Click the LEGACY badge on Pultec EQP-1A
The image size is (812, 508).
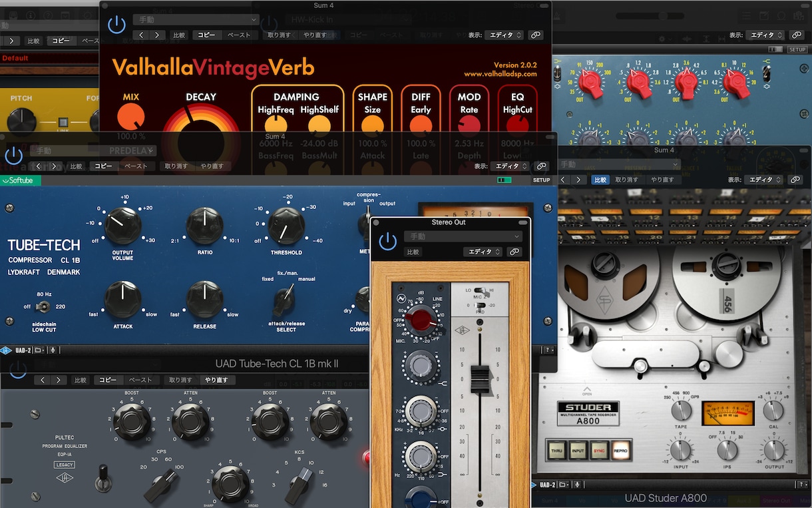[x=65, y=465]
